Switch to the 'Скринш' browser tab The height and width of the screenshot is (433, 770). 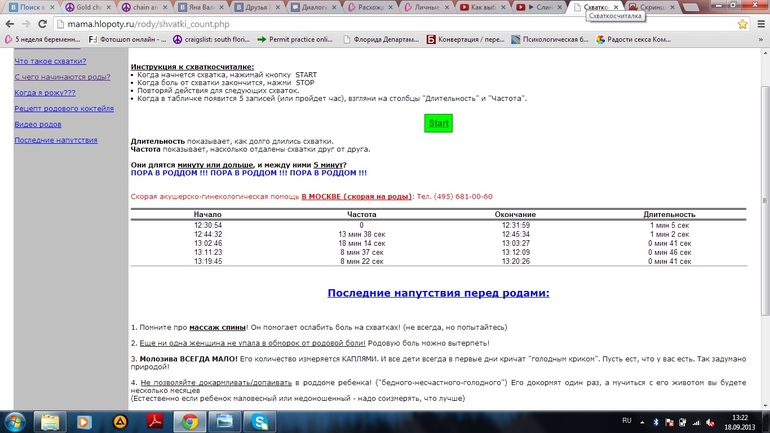(652, 7)
